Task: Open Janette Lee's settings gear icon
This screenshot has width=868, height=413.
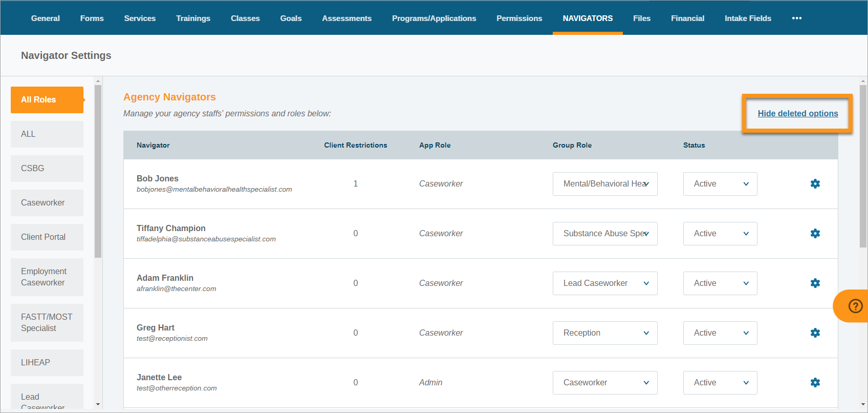Action: pyautogui.click(x=815, y=383)
